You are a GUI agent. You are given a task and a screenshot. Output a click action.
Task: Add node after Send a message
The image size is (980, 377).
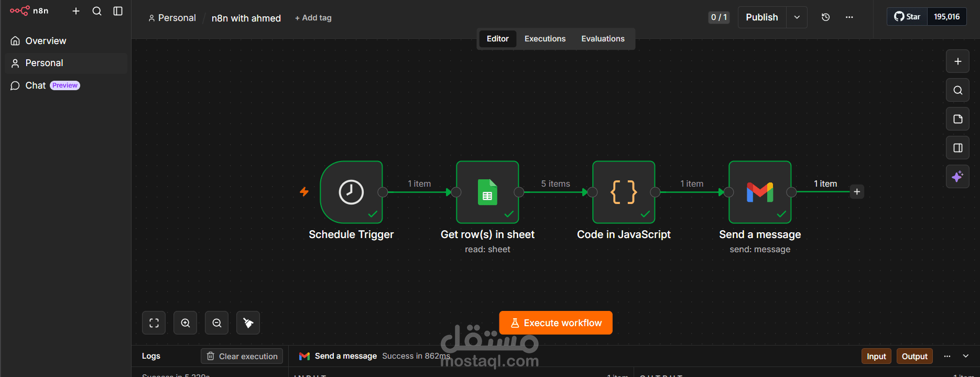(857, 192)
